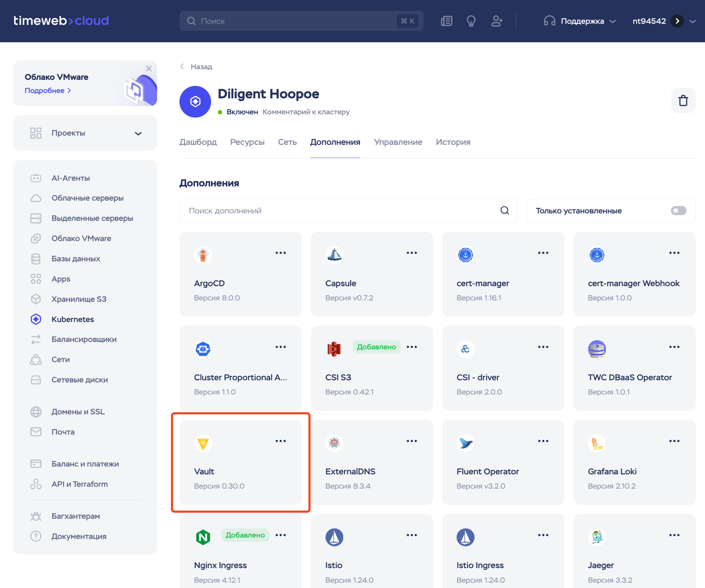Open the Поддержка dropdown menu
The width and height of the screenshot is (705, 588).
tap(581, 21)
